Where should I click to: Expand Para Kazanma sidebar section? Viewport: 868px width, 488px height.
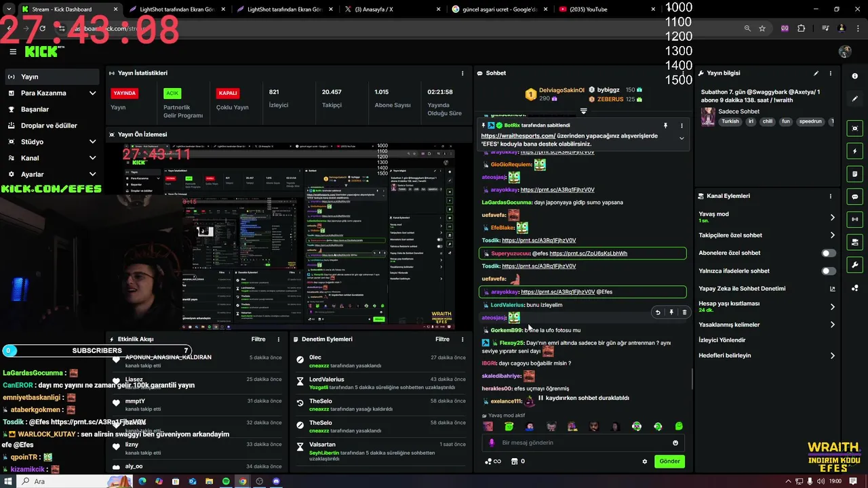tap(92, 93)
